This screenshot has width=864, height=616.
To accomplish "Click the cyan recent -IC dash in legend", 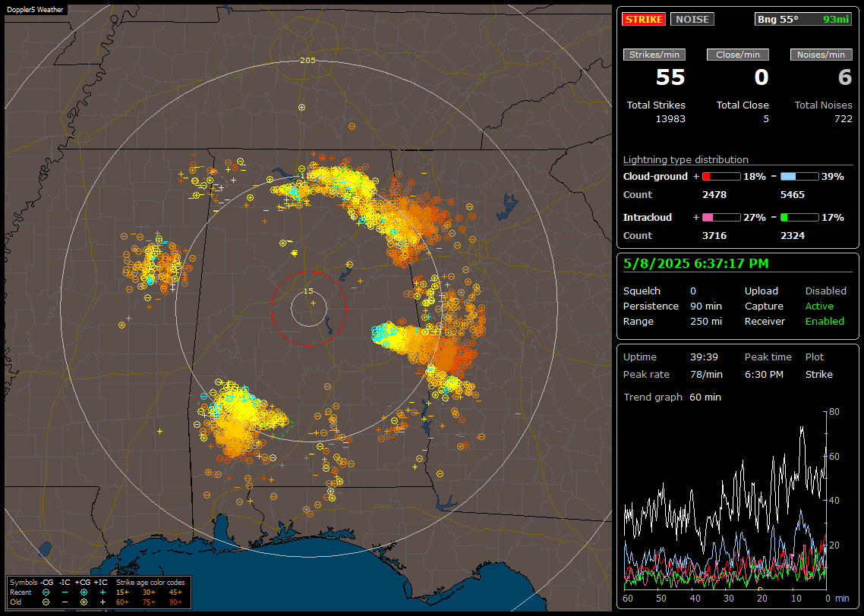I will pos(65,592).
